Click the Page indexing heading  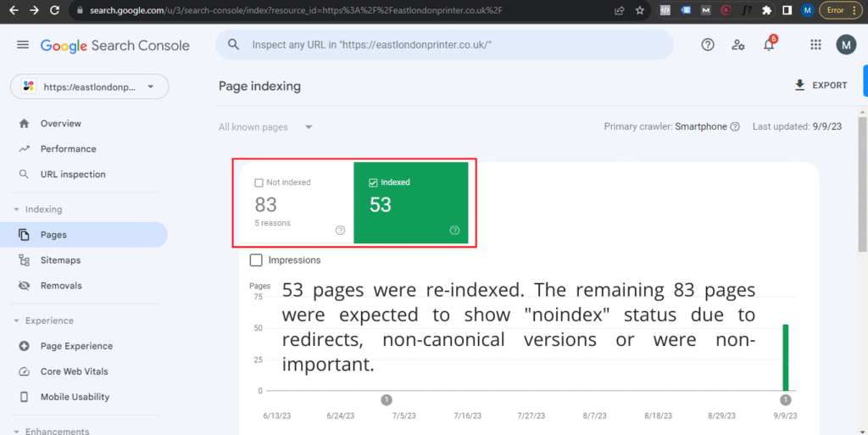(259, 86)
